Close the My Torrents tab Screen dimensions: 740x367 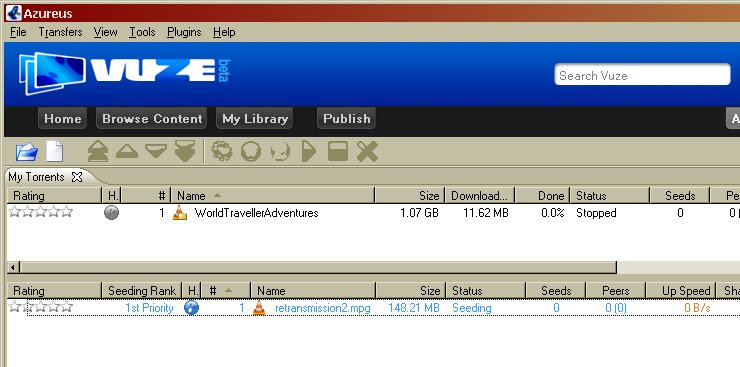tap(76, 177)
